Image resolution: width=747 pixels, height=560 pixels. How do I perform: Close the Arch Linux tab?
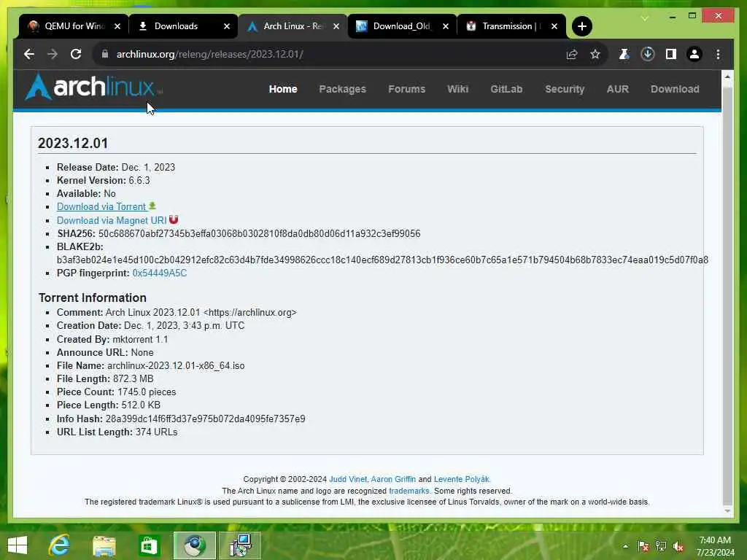pos(336,26)
